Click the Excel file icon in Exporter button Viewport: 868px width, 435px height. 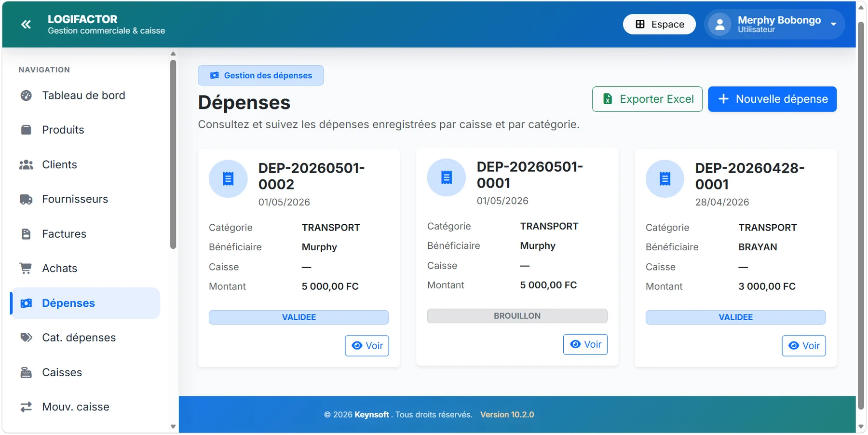608,99
